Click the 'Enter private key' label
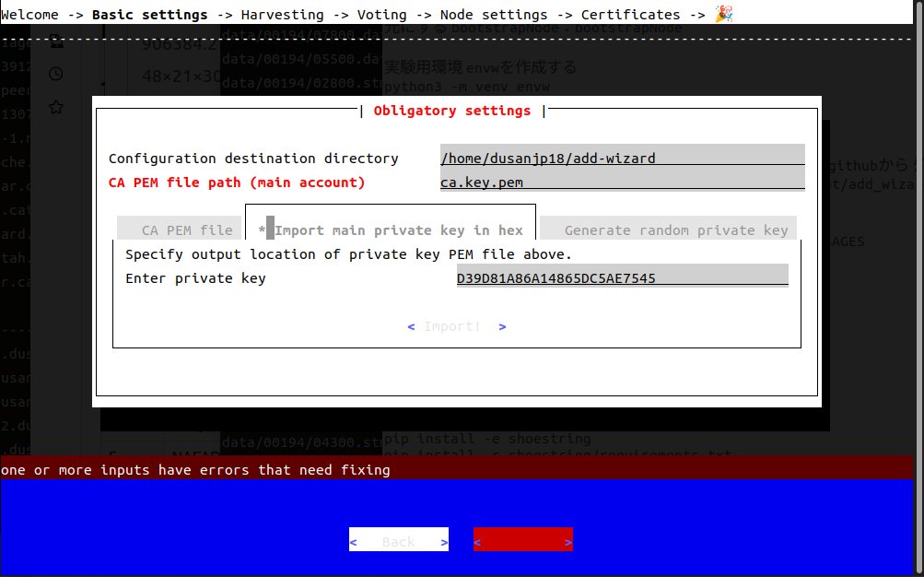This screenshot has height=577, width=924. click(195, 278)
